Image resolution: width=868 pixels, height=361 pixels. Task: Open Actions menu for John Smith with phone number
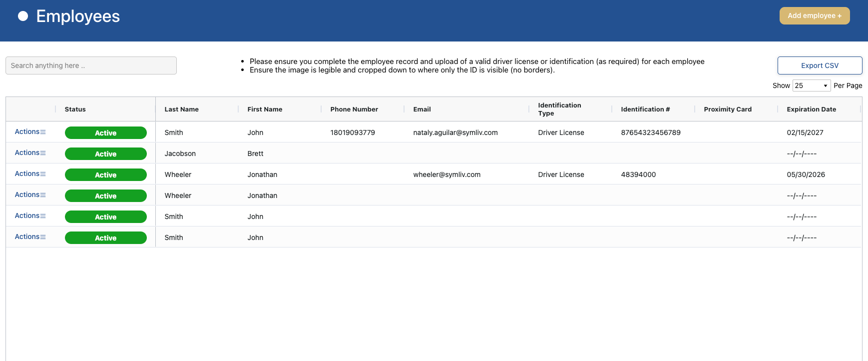tap(30, 132)
